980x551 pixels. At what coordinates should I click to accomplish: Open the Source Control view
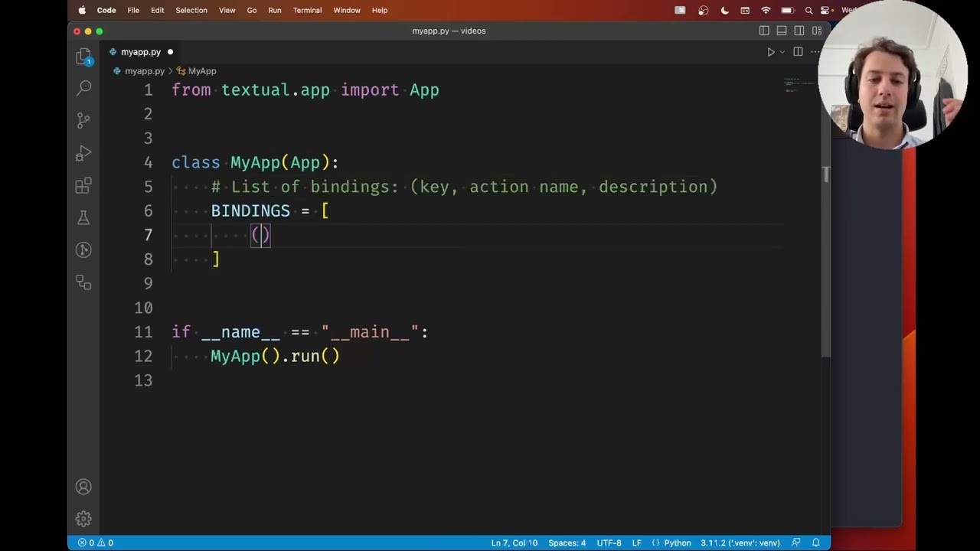tap(84, 120)
